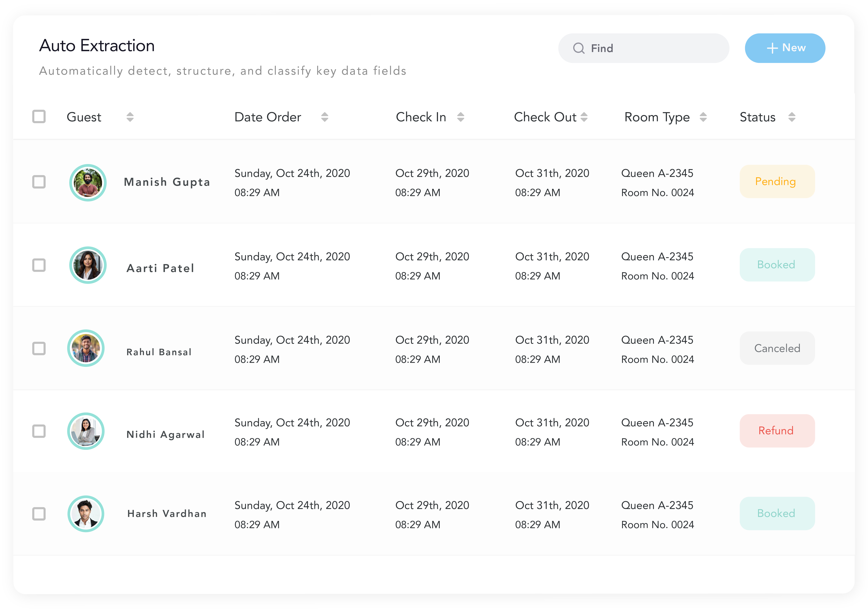Click Check Out sort arrows
Viewport: 868px width, 609px height.
584,117
